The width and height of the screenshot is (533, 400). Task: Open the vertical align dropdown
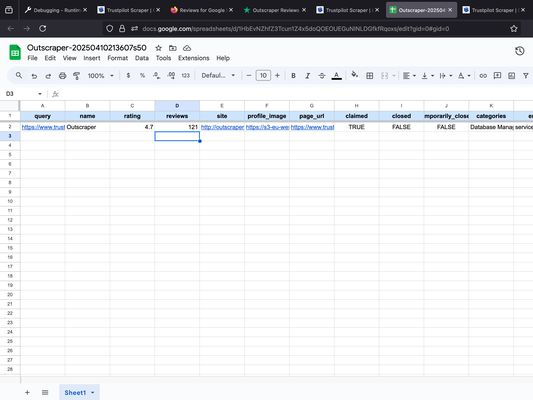click(x=428, y=75)
